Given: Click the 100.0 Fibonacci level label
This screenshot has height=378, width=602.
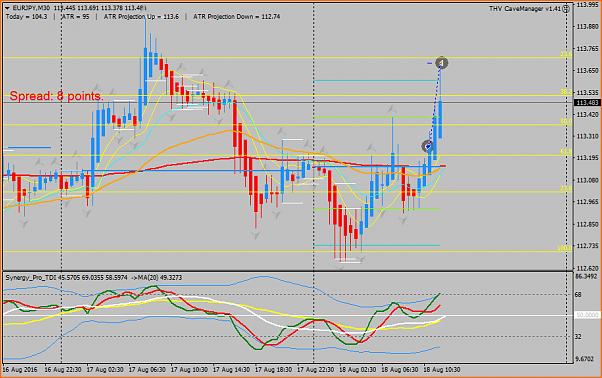Looking at the screenshot, I should click(x=565, y=248).
